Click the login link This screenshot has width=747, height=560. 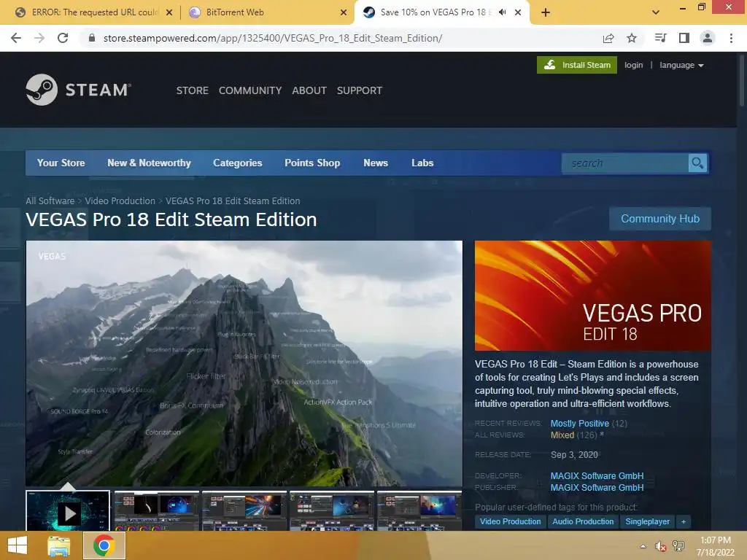click(x=634, y=65)
